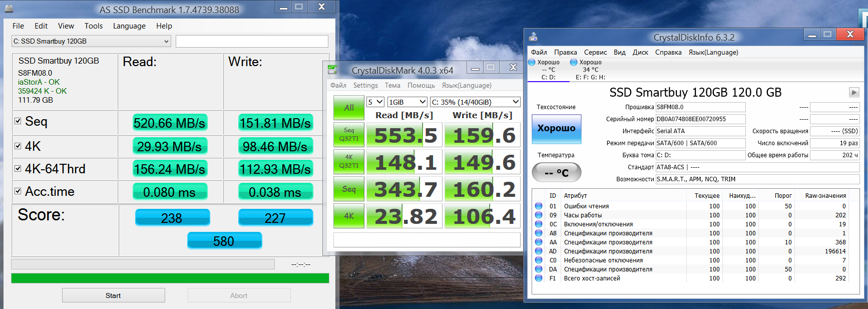
Task: Click the grey progress bar above the green one
Action: point(143,264)
